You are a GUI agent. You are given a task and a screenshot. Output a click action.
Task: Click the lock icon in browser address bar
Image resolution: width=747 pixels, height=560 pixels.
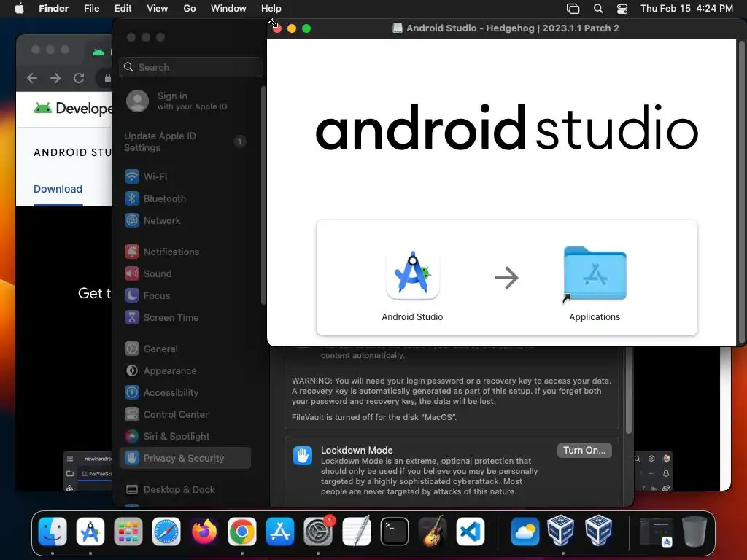(x=108, y=77)
